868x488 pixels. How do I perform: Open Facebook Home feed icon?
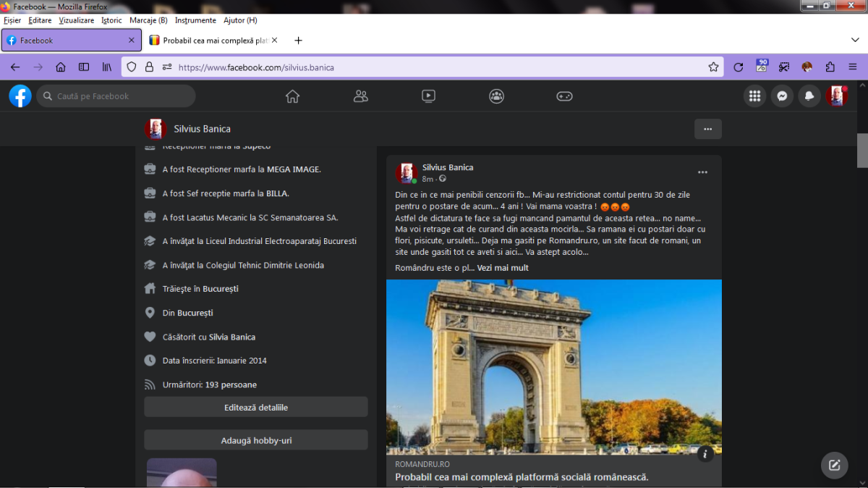[292, 96]
